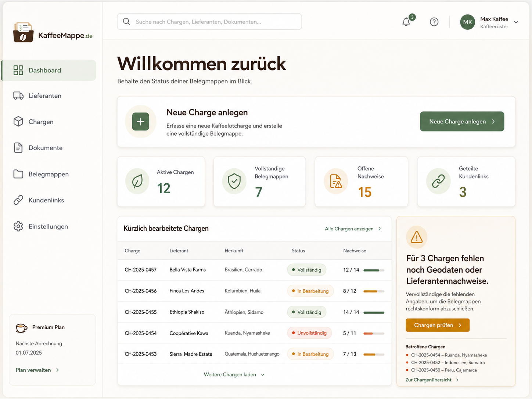Click the Herkunft column header

point(234,251)
